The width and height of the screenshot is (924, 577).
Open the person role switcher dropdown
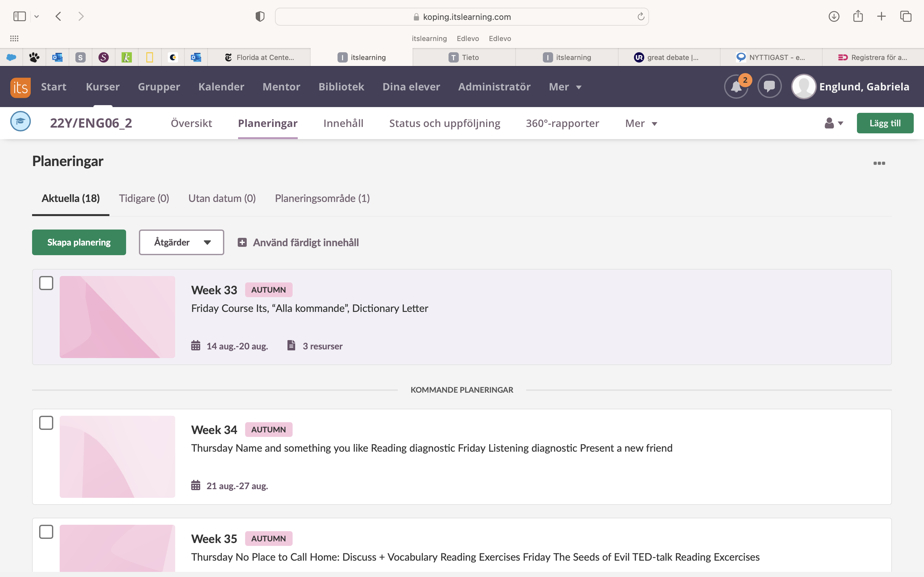(834, 123)
